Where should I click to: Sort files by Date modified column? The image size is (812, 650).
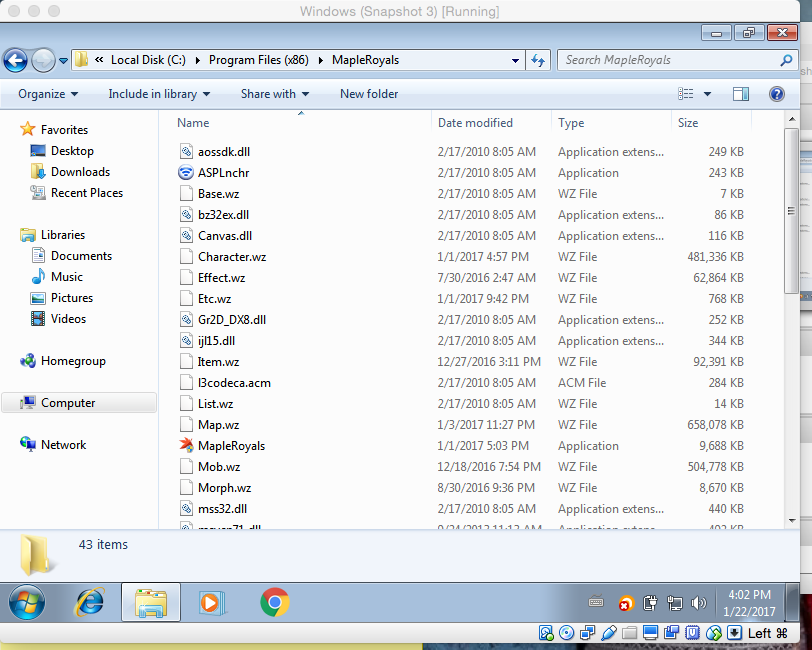click(x=475, y=123)
